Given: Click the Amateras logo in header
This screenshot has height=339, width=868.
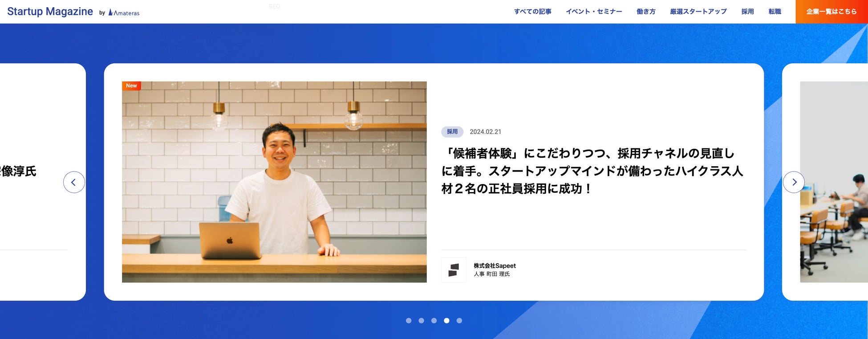Looking at the screenshot, I should click(124, 13).
